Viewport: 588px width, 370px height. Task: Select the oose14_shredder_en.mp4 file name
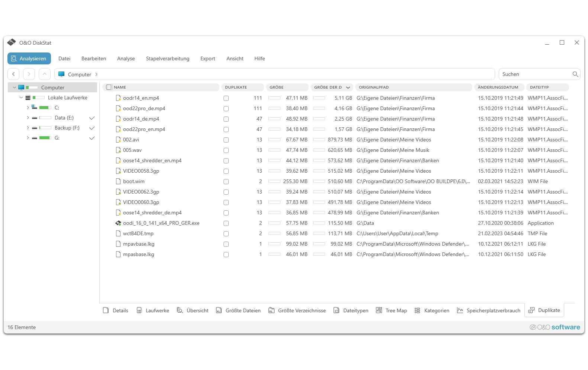coord(152,160)
